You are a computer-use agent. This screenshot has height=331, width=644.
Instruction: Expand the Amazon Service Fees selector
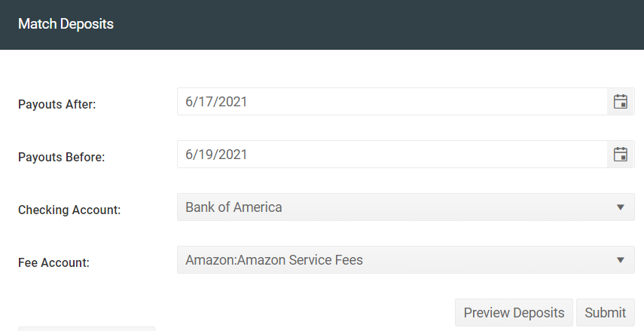click(x=406, y=260)
